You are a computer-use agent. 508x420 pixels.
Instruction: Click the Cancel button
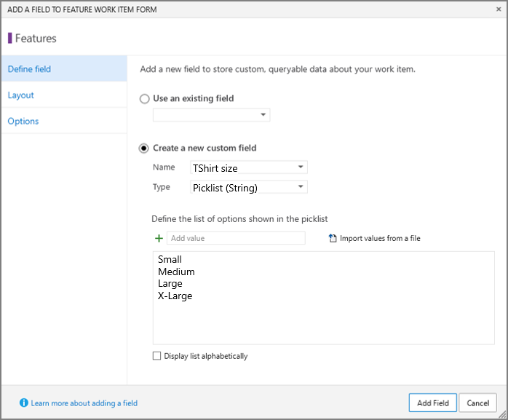pos(477,403)
